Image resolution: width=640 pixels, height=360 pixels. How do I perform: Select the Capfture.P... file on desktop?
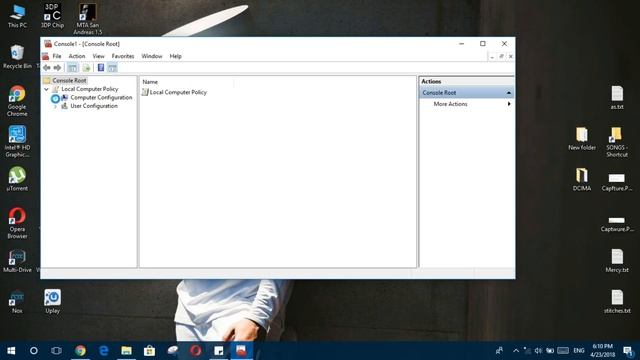point(617,182)
